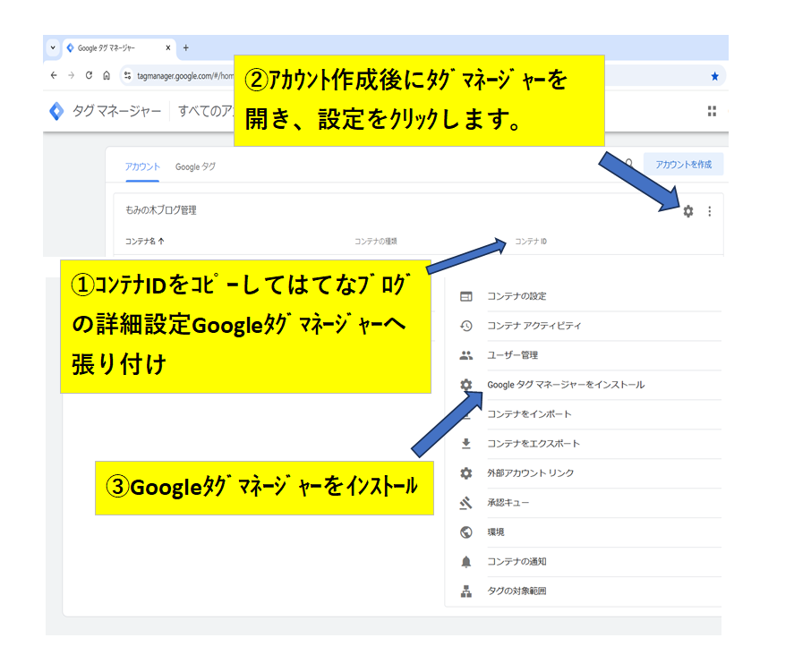Click the コンテナの種類 column header
This screenshot has width=811, height=672.
(375, 242)
